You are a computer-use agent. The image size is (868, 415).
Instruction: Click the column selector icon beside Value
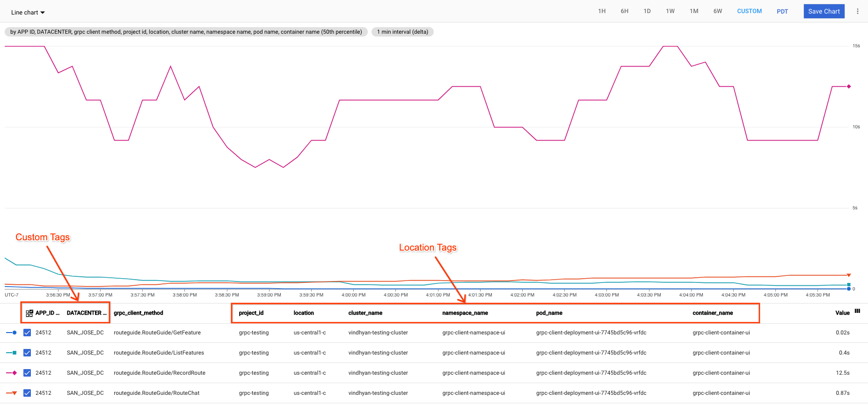pyautogui.click(x=857, y=311)
